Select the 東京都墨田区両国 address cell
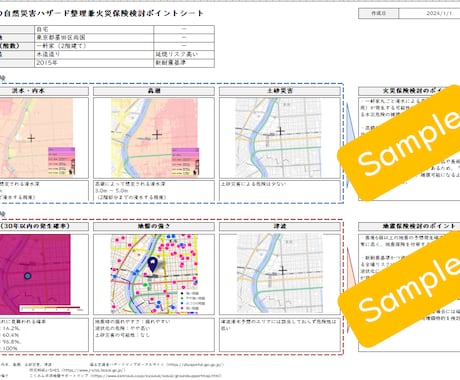The image size is (460, 380). 94,38
